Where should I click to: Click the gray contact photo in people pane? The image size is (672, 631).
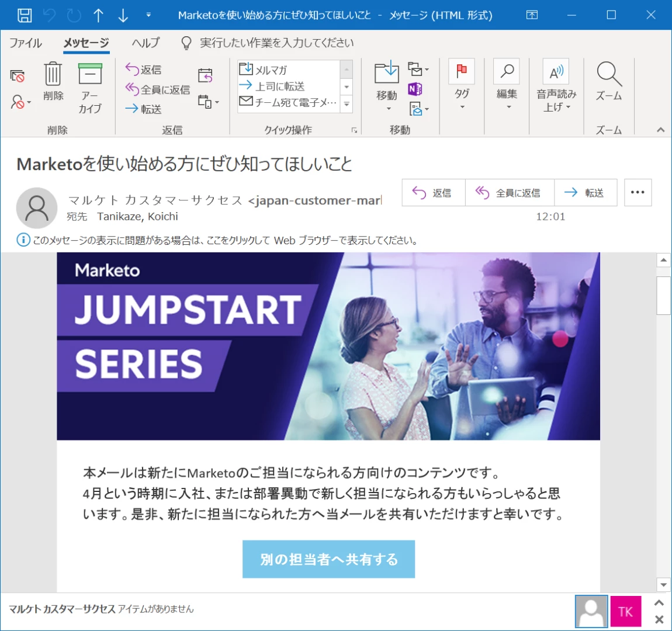(591, 611)
